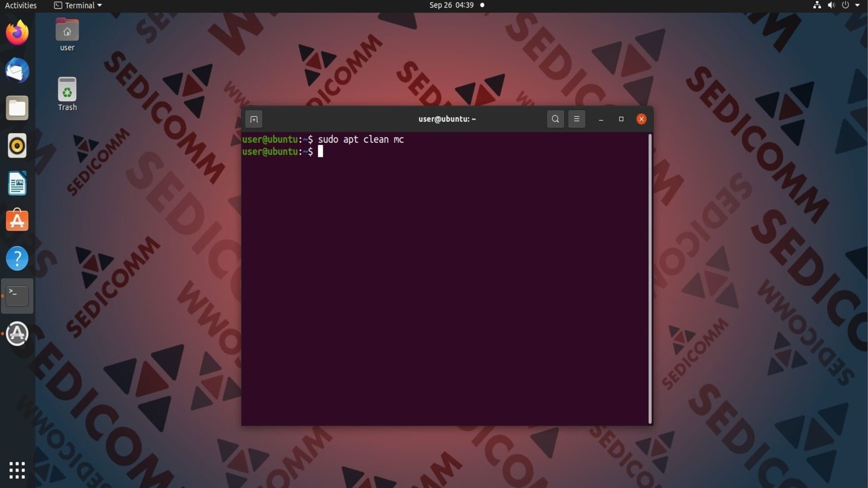Click the terminal cursor at the prompt
This screenshot has width=868, height=488.
[321, 151]
